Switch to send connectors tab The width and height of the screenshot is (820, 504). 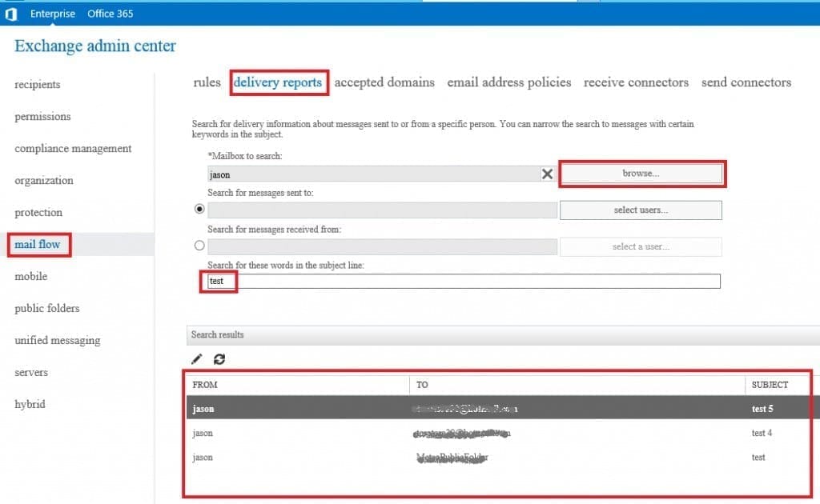pyautogui.click(x=746, y=82)
